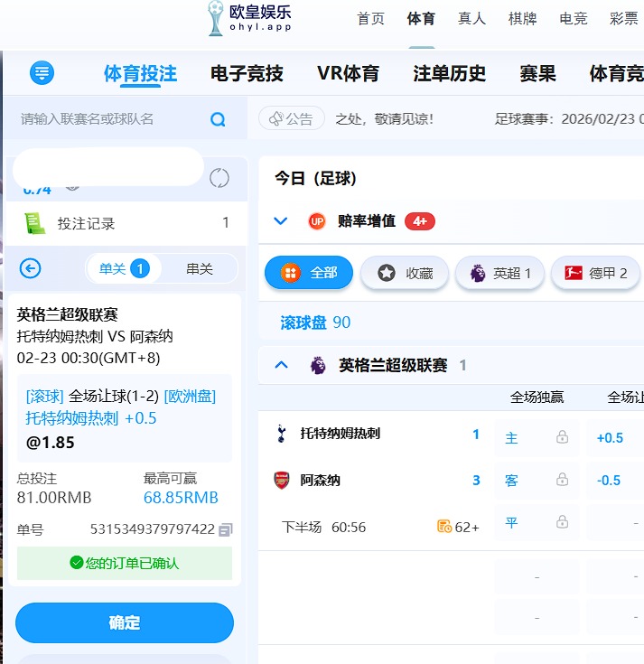Viewport: 644px width, 664px height.
Task: Expand the 赔率增值 section chevron
Action: 280,221
